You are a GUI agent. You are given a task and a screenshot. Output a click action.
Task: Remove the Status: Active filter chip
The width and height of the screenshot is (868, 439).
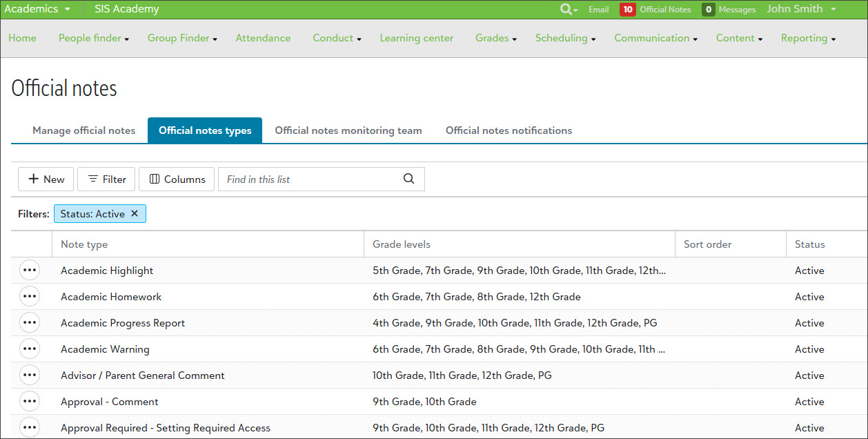click(135, 214)
